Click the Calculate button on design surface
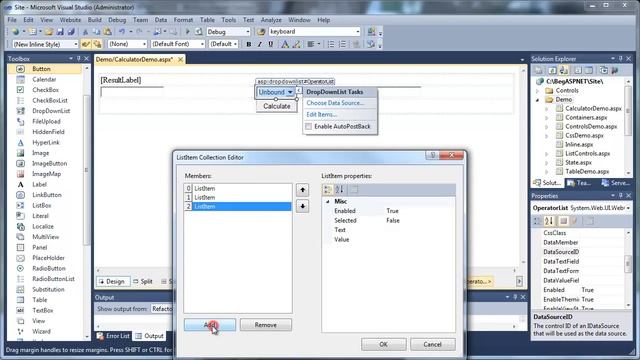640x360 pixels. click(x=277, y=106)
